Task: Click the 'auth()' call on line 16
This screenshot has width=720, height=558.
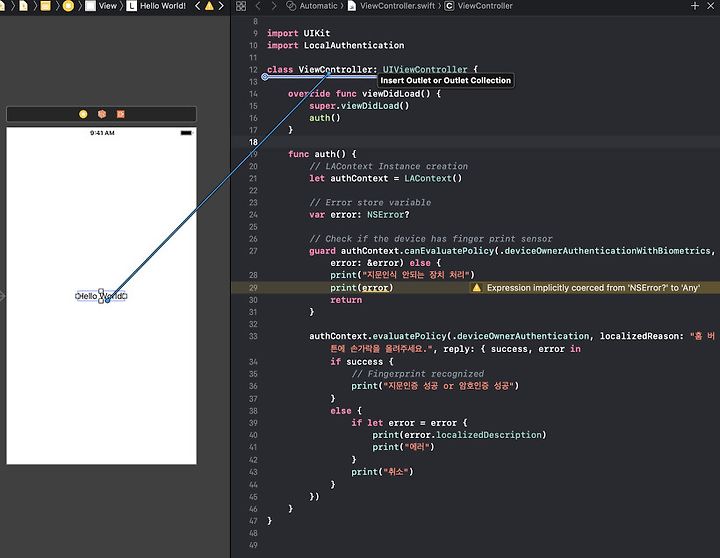Action: coord(325,118)
